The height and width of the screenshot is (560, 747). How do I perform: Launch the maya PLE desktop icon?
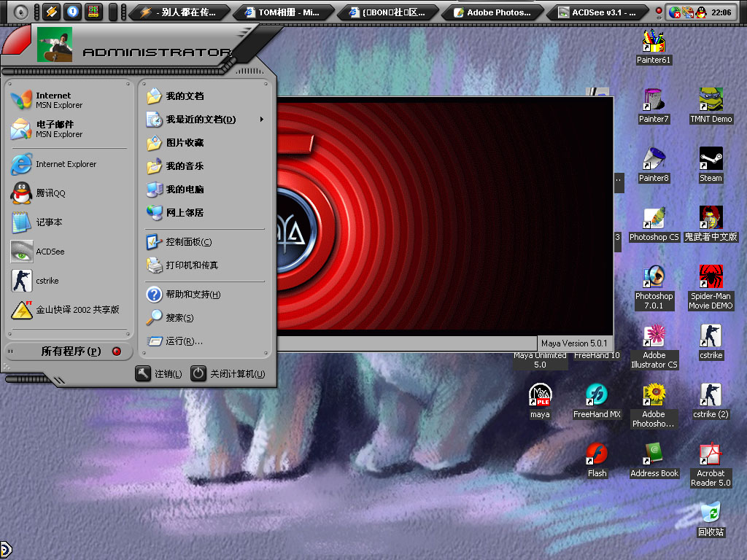[x=540, y=401]
